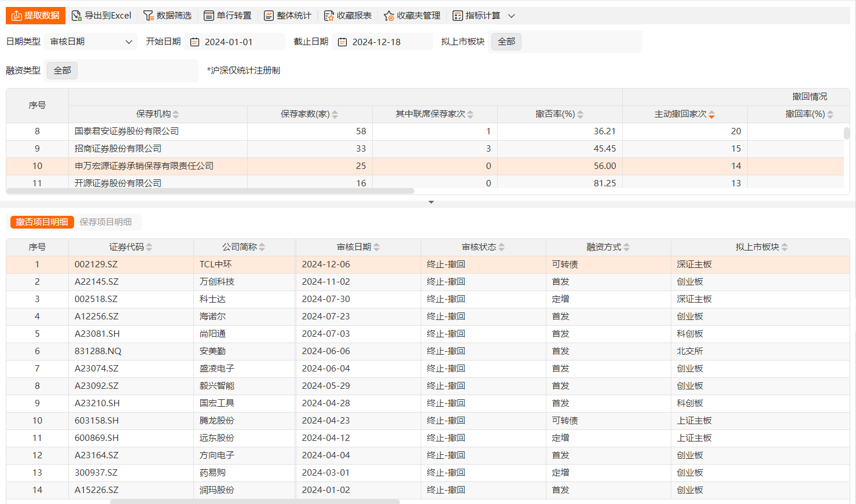Switch to the 保荐项目明细 tab
Screen dimensions: 856x504
click(105, 222)
